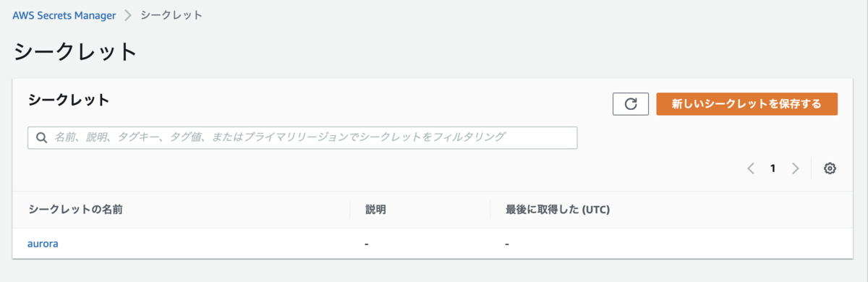Click the breadcrumb separator chevron
This screenshot has height=282, width=868.
pyautogui.click(x=128, y=15)
